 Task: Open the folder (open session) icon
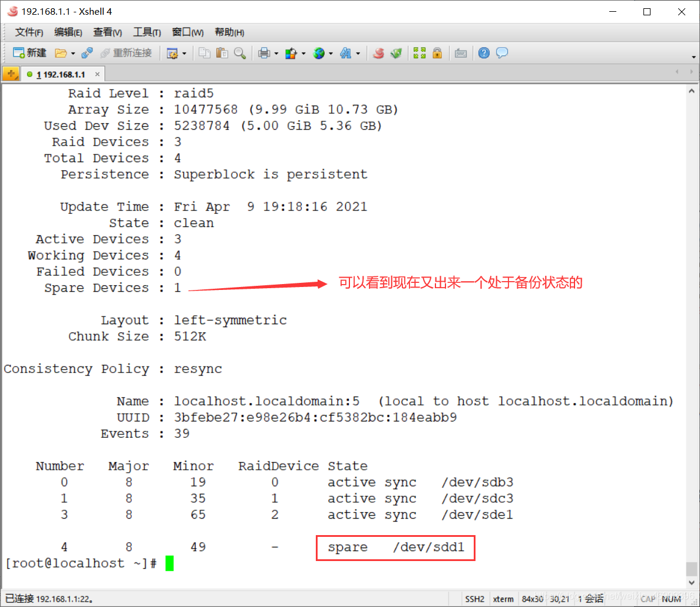point(60,53)
